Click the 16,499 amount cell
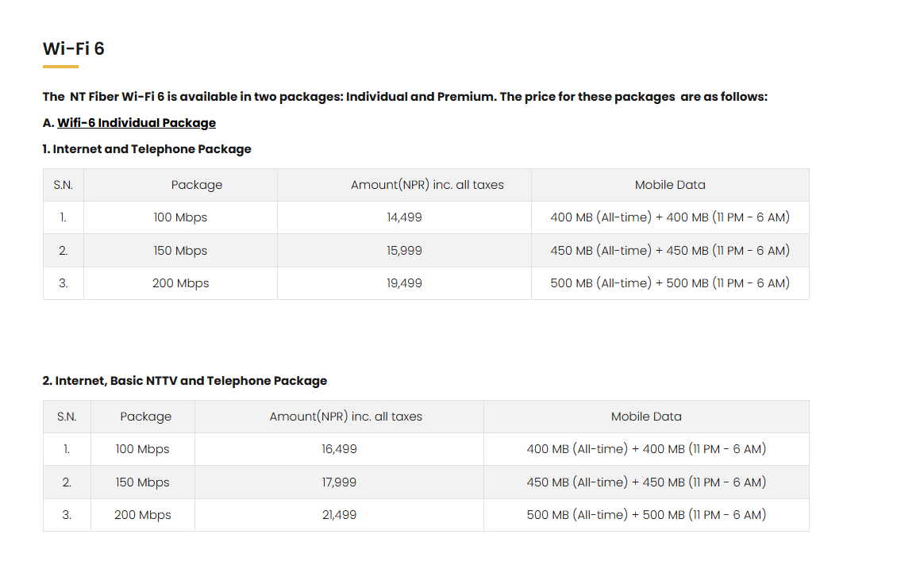This screenshot has height=588, width=897. click(x=339, y=449)
